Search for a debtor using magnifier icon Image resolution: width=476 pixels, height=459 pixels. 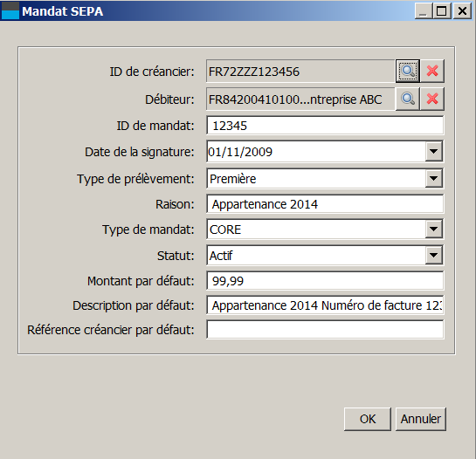tap(408, 99)
